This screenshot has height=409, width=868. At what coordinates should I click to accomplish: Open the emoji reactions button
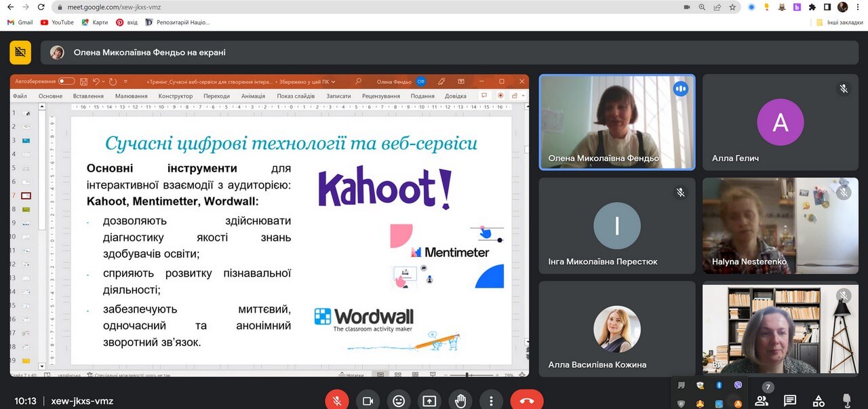pos(399,400)
